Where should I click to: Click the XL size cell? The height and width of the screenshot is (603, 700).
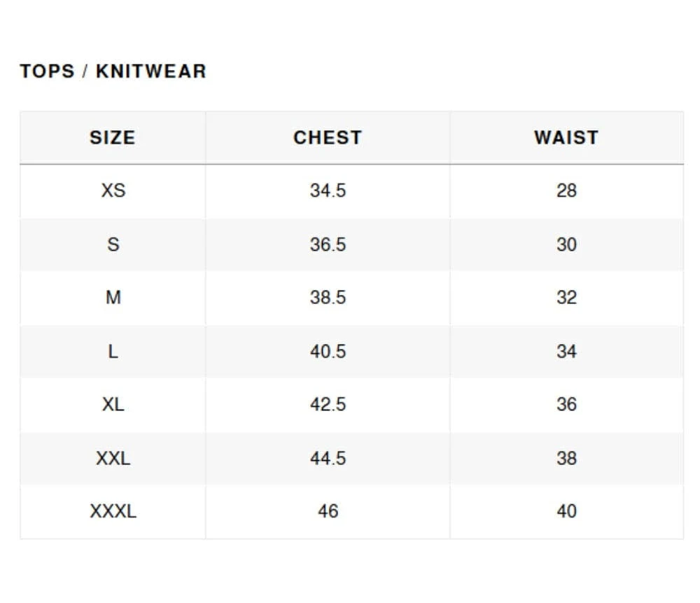click(113, 405)
